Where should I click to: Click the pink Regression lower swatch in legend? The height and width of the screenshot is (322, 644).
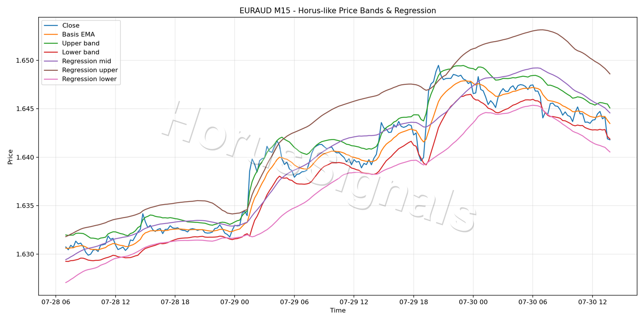(51, 79)
